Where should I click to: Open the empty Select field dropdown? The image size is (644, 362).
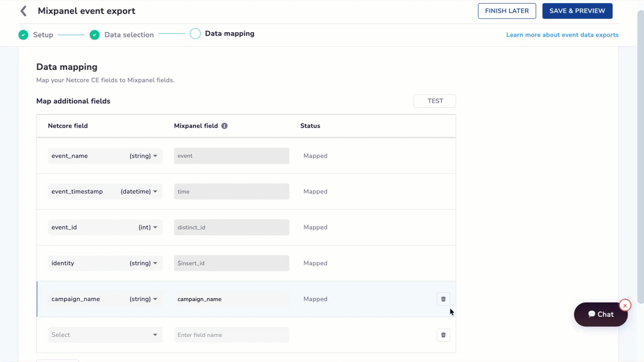pos(105,335)
